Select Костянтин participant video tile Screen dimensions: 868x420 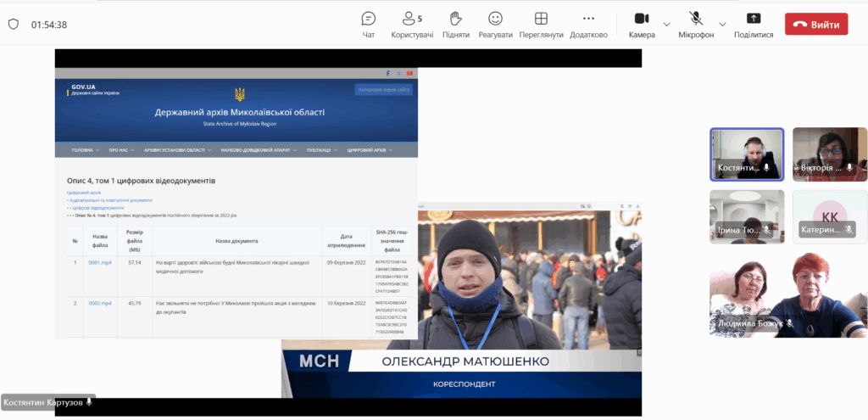(x=747, y=154)
